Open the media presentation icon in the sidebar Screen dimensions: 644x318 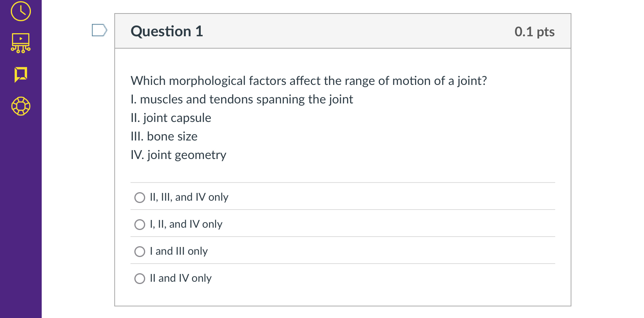[x=20, y=43]
